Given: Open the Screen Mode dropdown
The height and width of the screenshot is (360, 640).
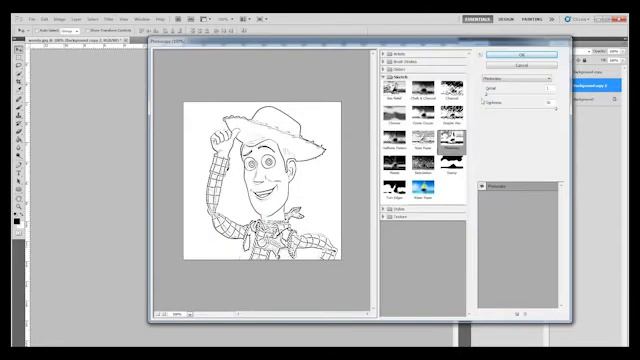Looking at the screenshot, I should [262, 19].
